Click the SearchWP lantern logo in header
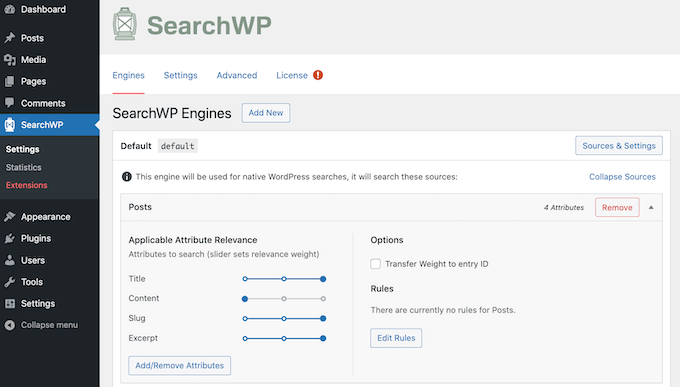 tap(125, 24)
